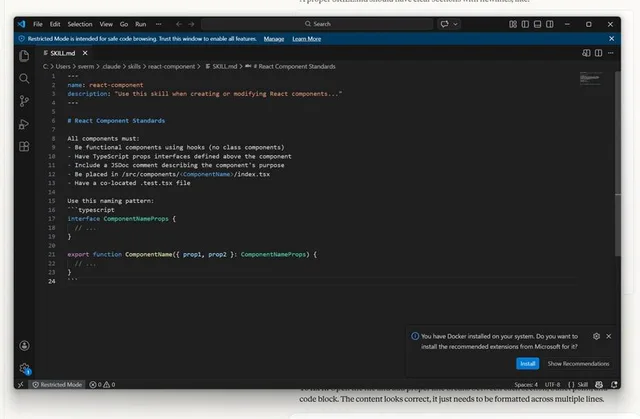Viewport: 640px width, 419px height.
Task: Dismiss the Restricted Mode banner
Action: point(611,38)
